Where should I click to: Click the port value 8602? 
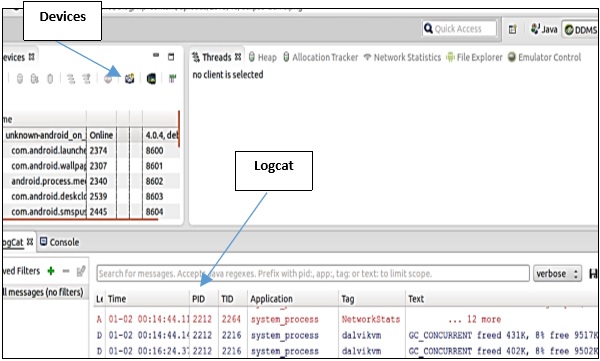point(154,181)
